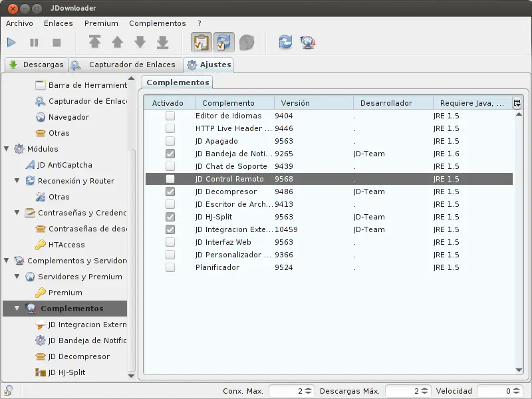
Task: Enable JD Control Remoto checkbox
Action: [170, 179]
